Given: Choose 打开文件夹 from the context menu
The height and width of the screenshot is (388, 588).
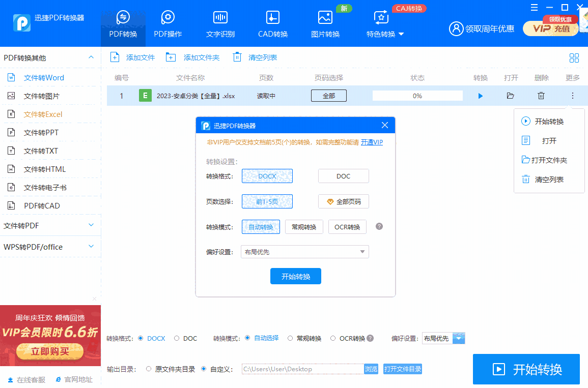Looking at the screenshot, I should tap(549, 160).
